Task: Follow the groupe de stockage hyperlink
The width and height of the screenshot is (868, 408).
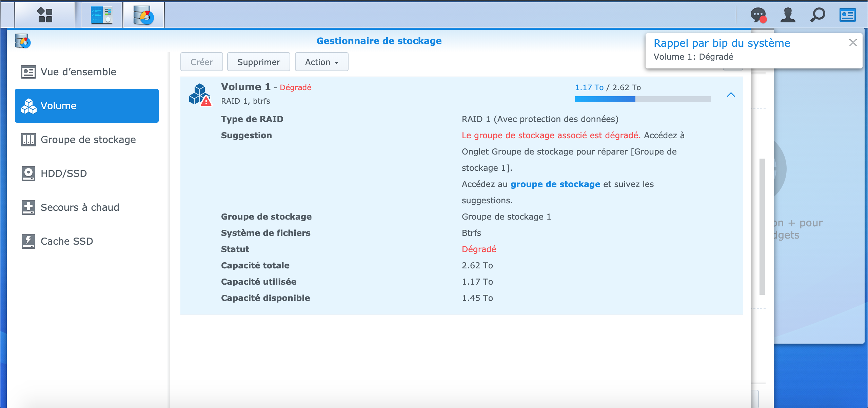Action: (555, 184)
